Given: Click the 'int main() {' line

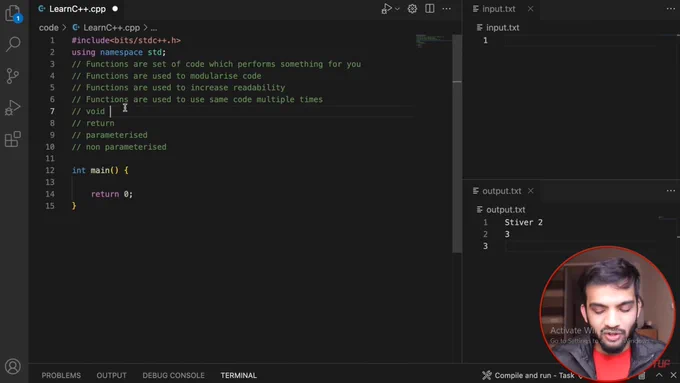Looking at the screenshot, I should point(100,170).
